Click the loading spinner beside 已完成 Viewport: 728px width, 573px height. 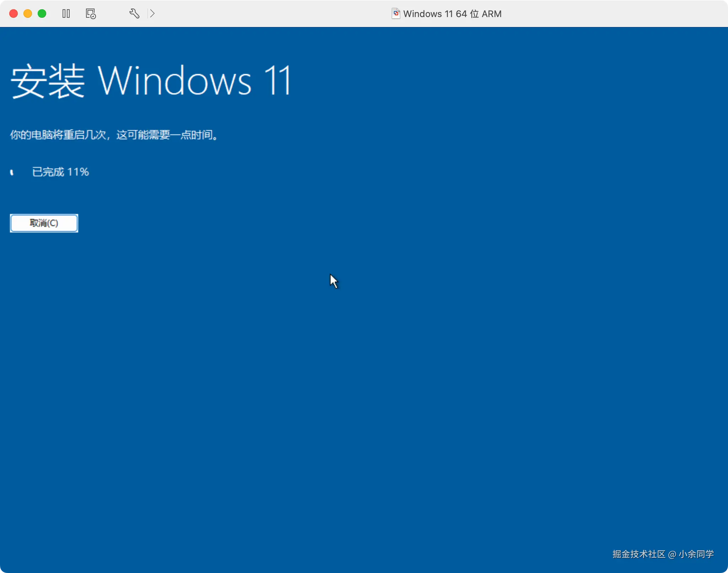point(12,172)
